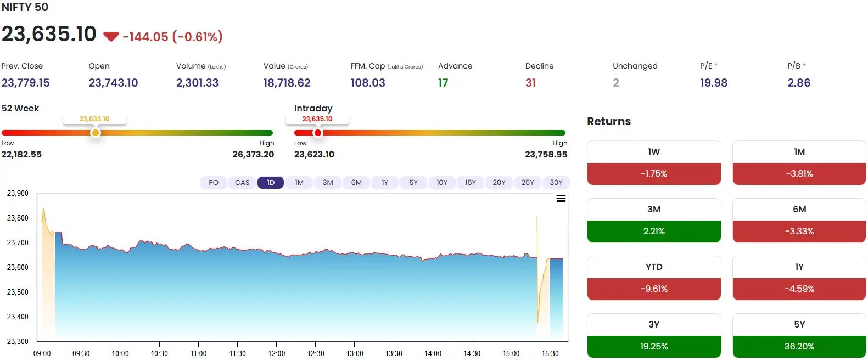Image resolution: width=868 pixels, height=361 pixels.
Task: Click the Intraday low 23,623.10
Action: pos(314,154)
